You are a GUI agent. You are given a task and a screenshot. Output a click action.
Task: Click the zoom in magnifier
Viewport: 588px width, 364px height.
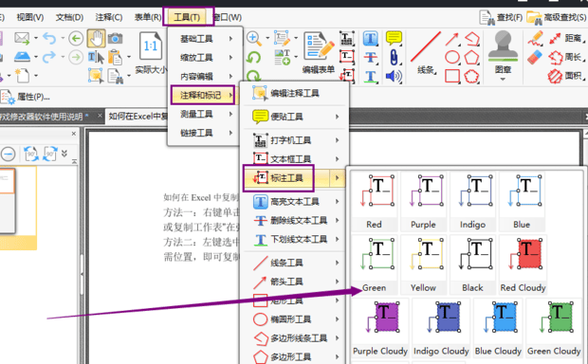[254, 38]
